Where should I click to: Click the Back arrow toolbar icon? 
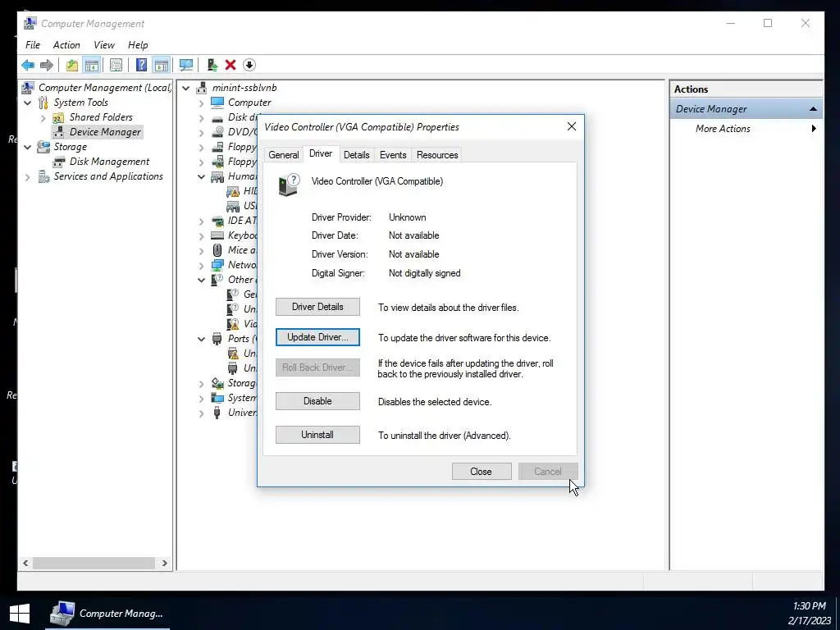28,66
